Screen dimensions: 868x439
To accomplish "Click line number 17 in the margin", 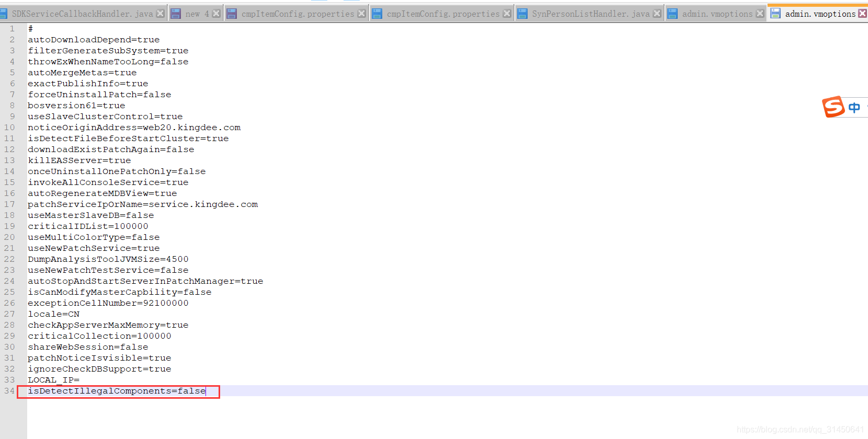I will [x=9, y=204].
